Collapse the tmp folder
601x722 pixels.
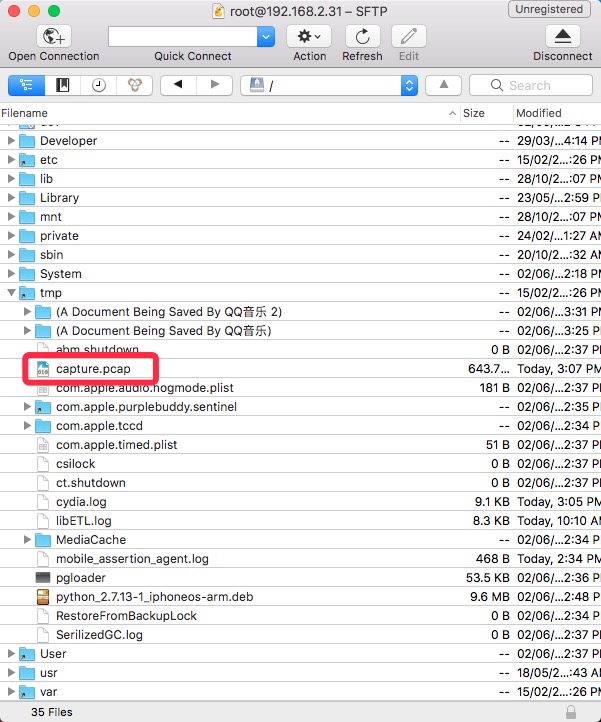pyautogui.click(x=12, y=293)
